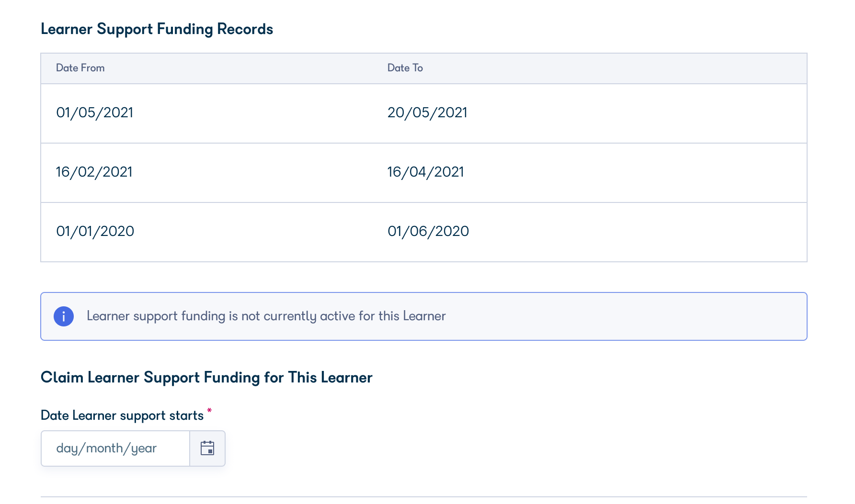
Task: Select the funding record starting 01/01/2020
Action: [x=95, y=232]
